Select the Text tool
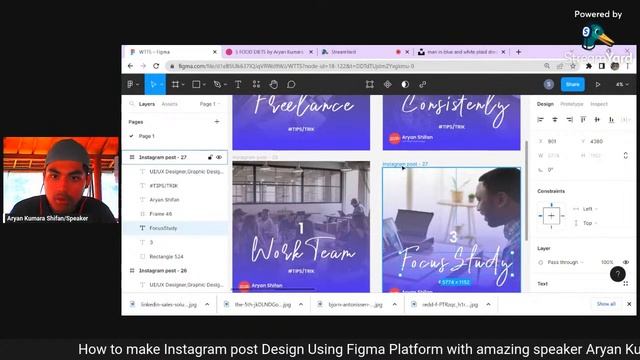 (x=238, y=84)
